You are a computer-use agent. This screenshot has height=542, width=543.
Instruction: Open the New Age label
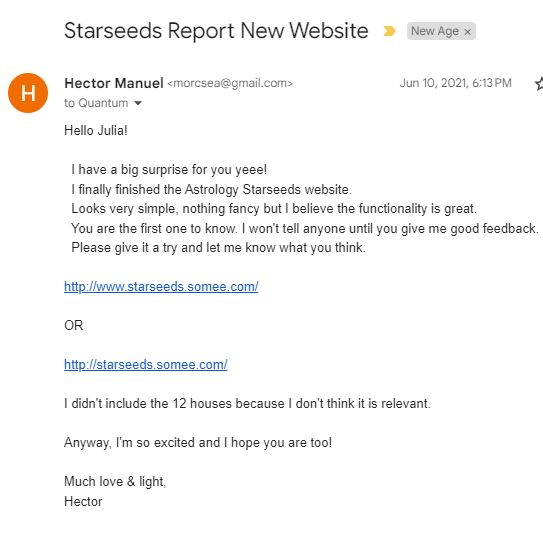point(435,31)
